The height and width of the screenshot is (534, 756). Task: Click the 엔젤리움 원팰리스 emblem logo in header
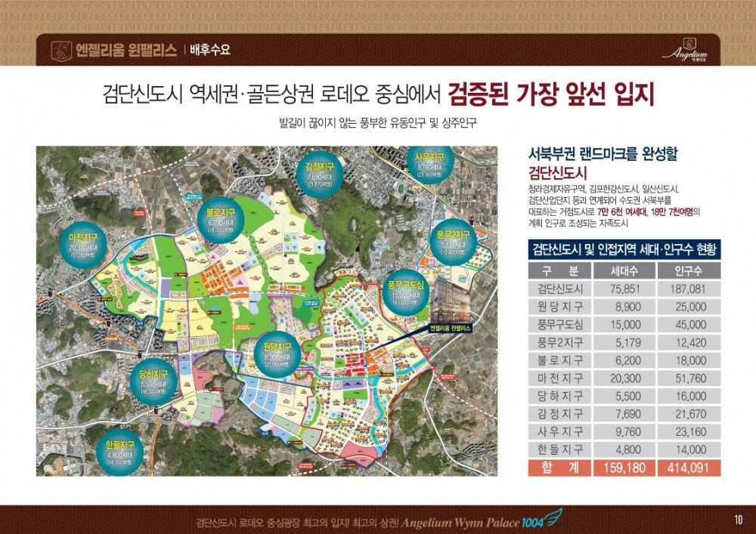click(x=61, y=51)
